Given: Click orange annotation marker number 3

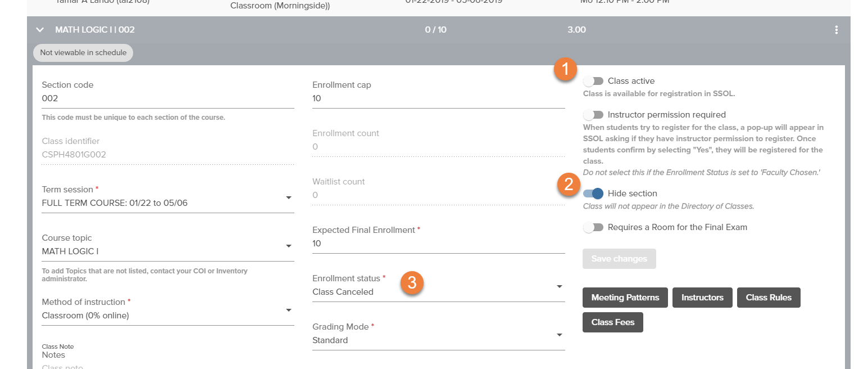Looking at the screenshot, I should [412, 283].
